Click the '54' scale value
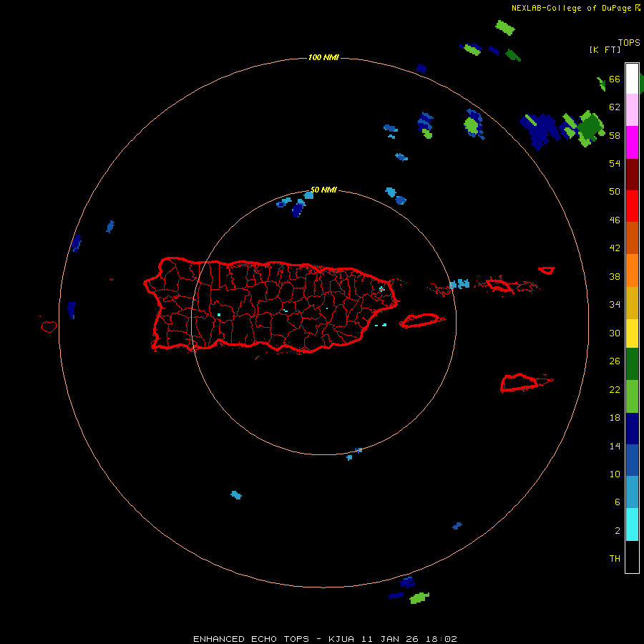The image size is (644, 644). click(615, 163)
